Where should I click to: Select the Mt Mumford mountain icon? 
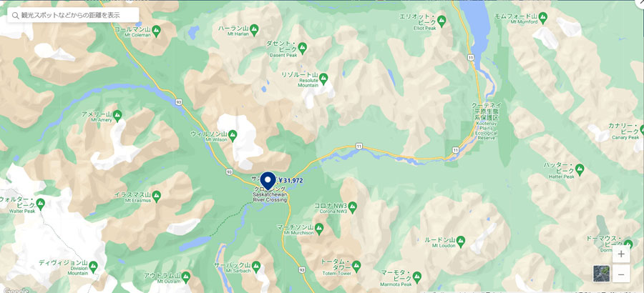pos(543,17)
